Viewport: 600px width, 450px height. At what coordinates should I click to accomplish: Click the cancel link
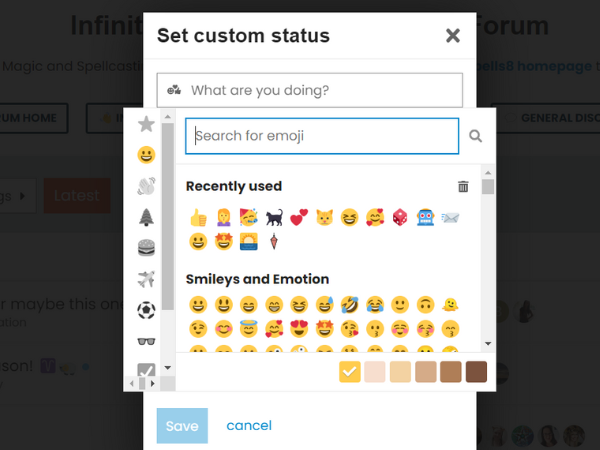(x=249, y=425)
